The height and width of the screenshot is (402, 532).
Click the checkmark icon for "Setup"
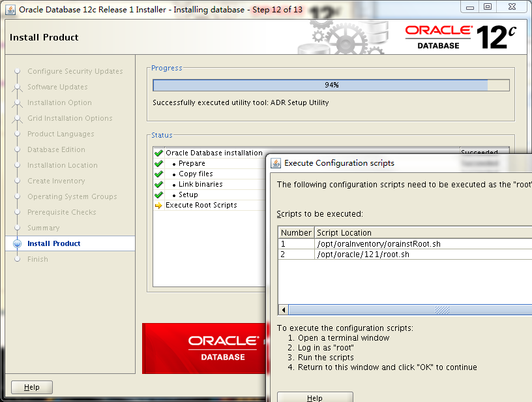click(x=158, y=196)
